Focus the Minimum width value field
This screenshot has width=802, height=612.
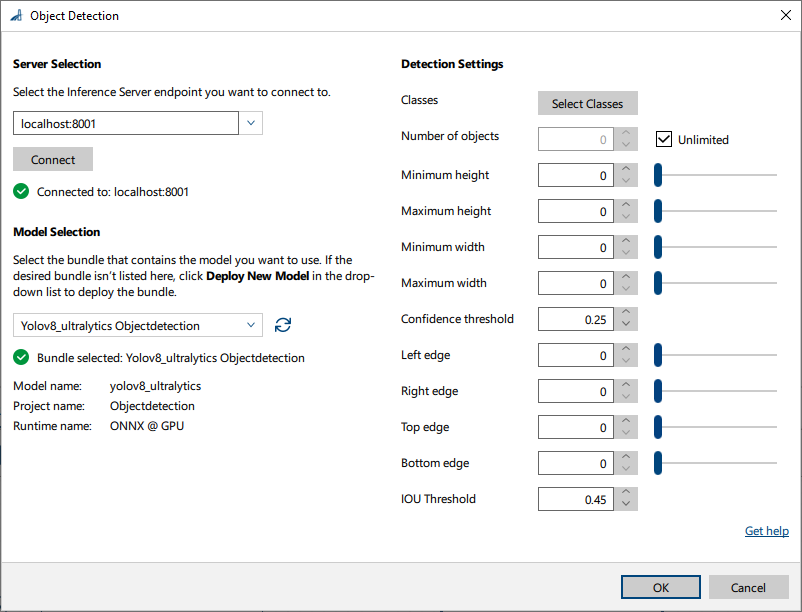click(x=575, y=247)
